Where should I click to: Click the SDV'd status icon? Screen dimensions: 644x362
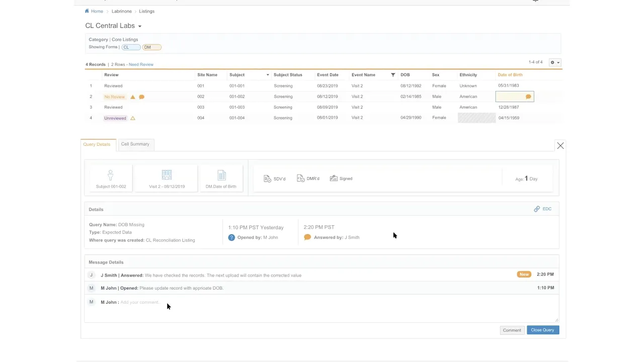(x=268, y=179)
